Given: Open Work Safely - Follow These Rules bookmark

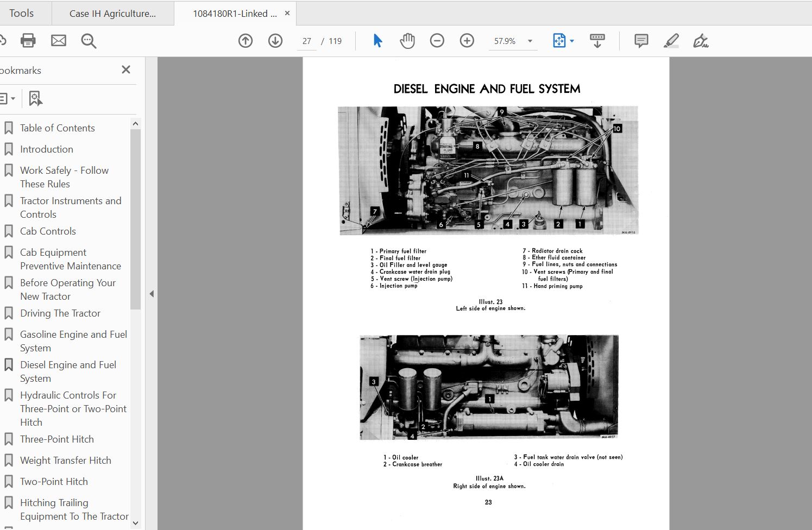Looking at the screenshot, I should [x=64, y=177].
